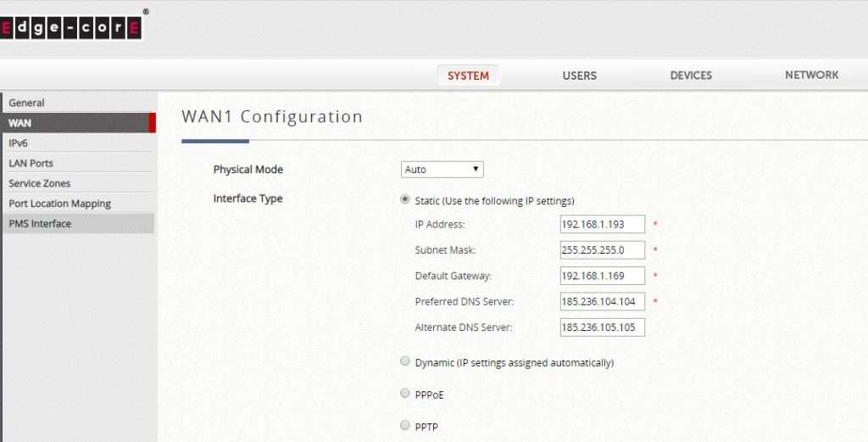Screen dimensions: 868x442
Task: Select the Static interface type
Action: [x=405, y=199]
